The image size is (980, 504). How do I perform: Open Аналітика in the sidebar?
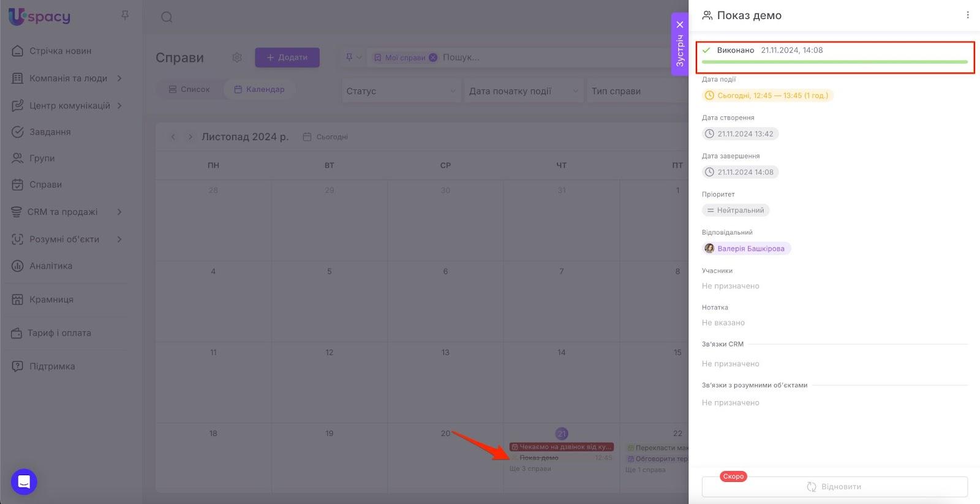(51, 266)
